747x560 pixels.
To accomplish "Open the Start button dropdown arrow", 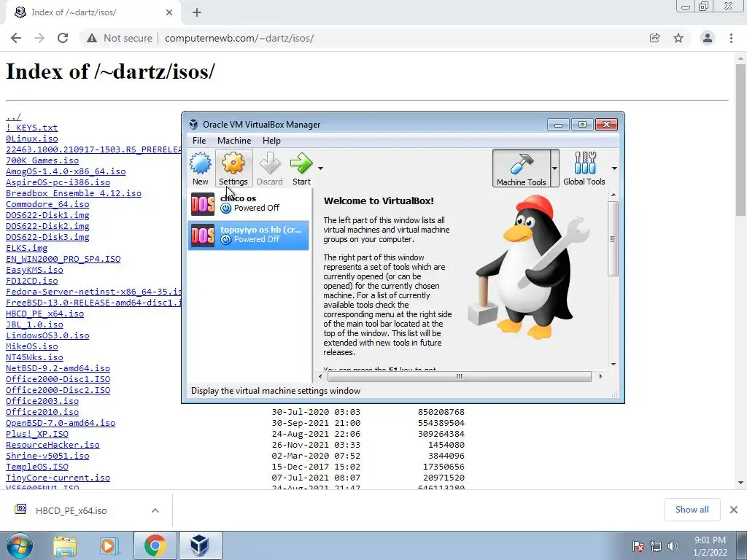I will (321, 168).
